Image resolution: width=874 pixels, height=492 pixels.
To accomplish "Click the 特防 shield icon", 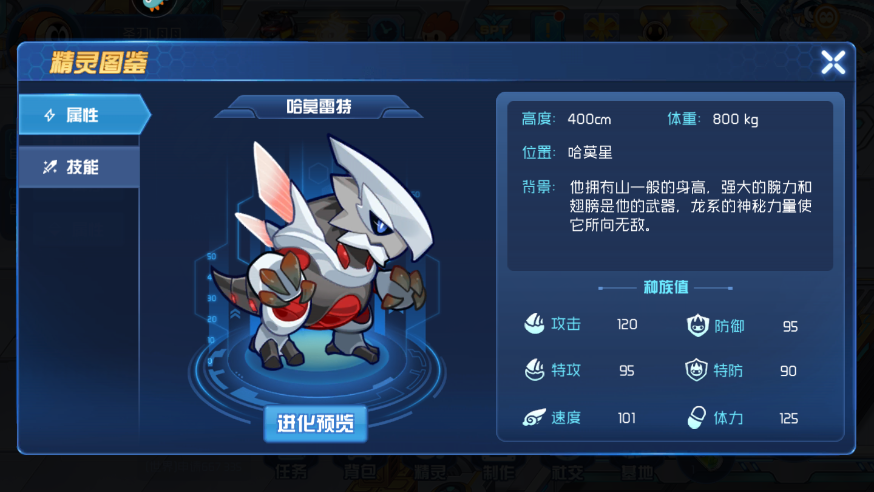I will 696,370.
